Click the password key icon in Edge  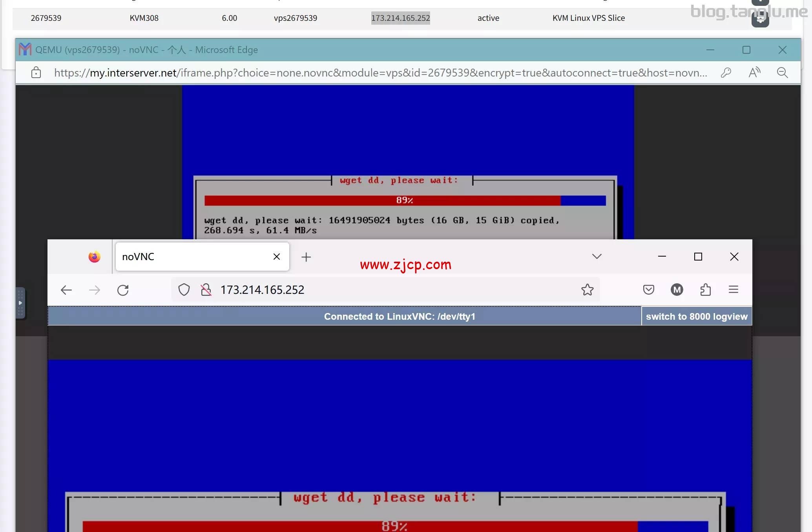[x=726, y=72]
